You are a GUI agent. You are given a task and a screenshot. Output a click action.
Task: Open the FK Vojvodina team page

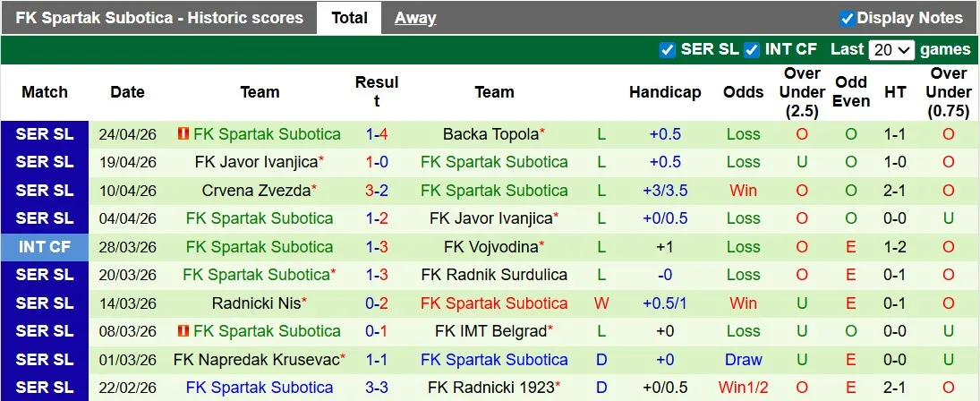tap(491, 247)
